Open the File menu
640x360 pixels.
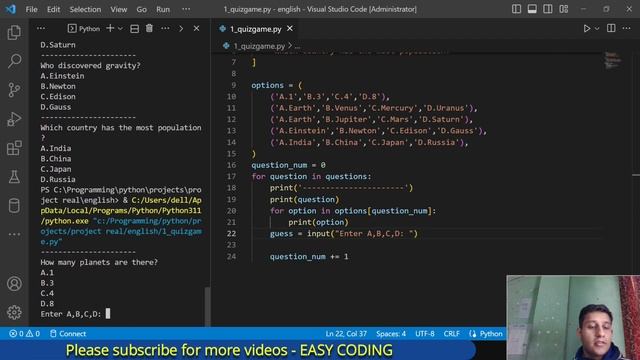tap(31, 9)
